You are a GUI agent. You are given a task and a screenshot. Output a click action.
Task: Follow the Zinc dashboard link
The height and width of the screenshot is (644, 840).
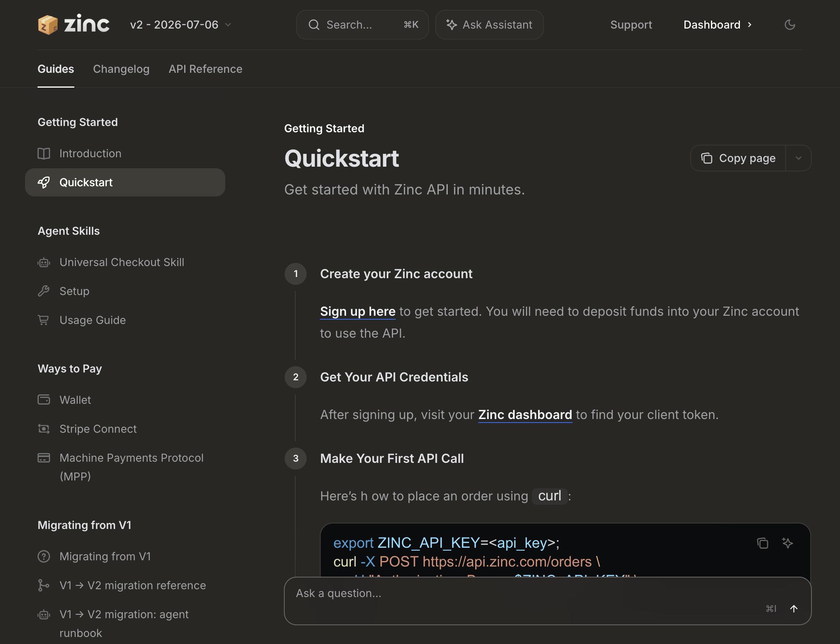[525, 415]
